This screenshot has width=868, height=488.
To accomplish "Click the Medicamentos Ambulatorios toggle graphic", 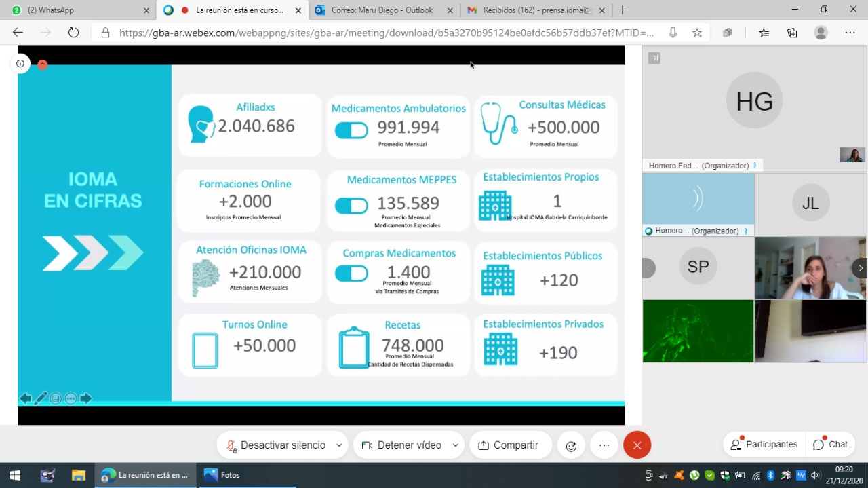I will coord(351,130).
